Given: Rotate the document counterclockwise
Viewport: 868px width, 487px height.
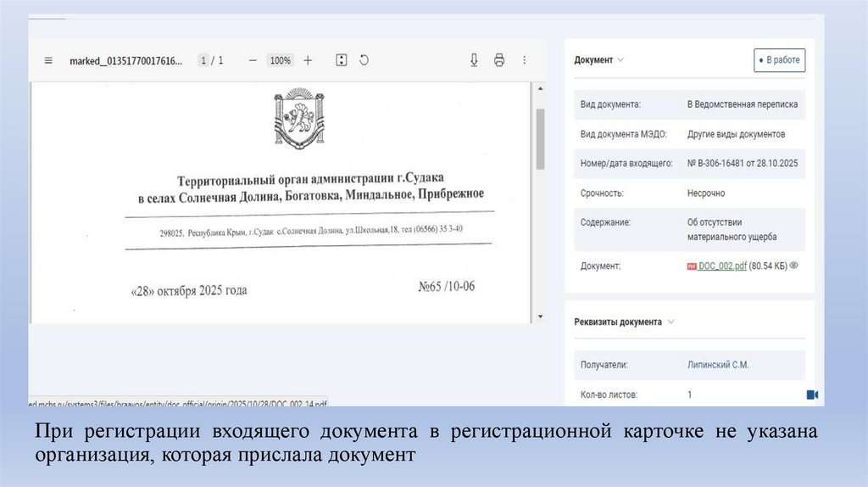Looking at the screenshot, I should 364,60.
